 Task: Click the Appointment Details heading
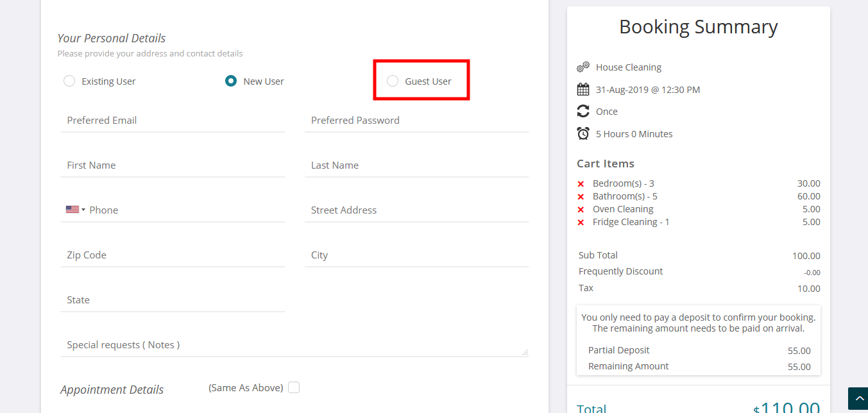coord(112,390)
